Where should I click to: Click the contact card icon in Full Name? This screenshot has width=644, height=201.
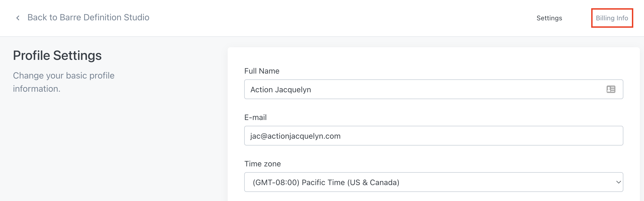pos(611,89)
